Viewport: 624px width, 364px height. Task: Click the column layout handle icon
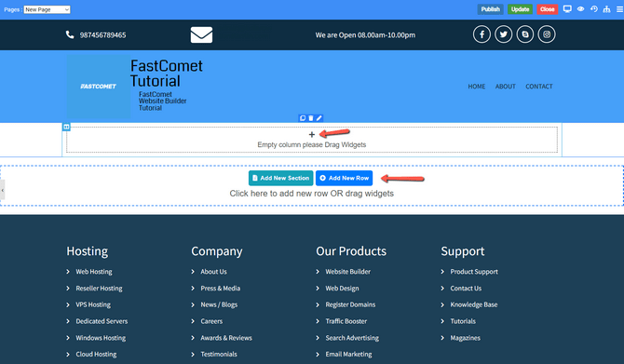66,127
